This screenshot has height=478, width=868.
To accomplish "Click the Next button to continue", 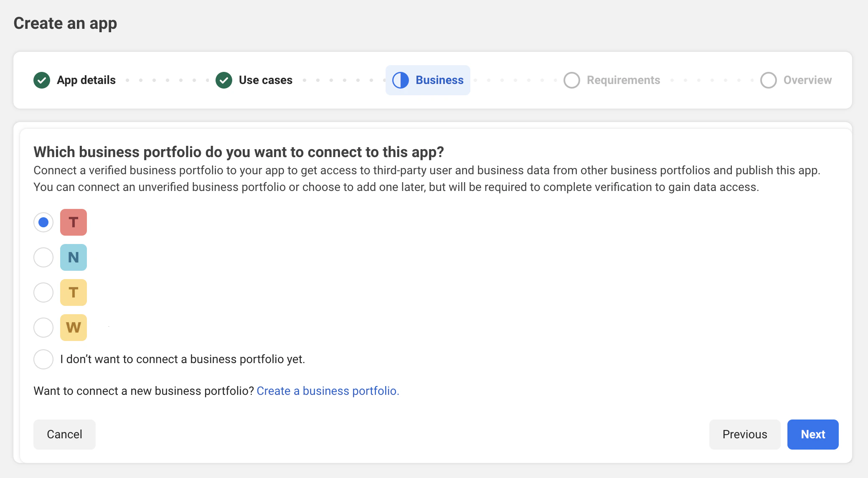I will (x=812, y=434).
